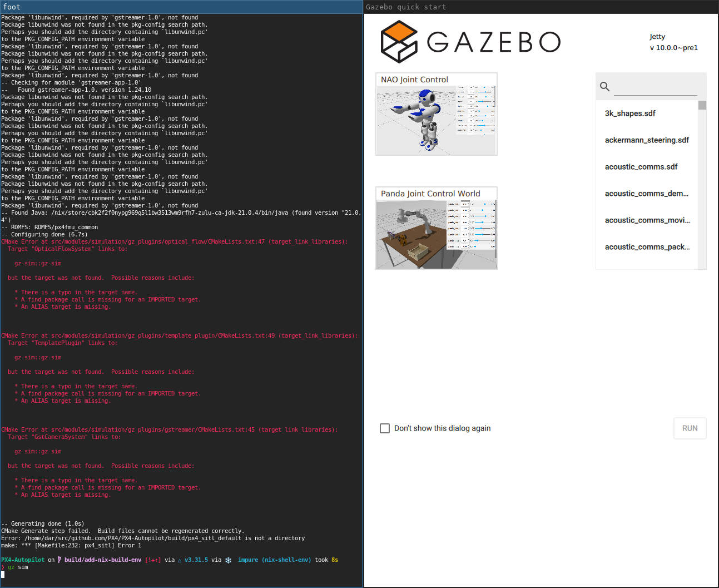Click the RUN button
Viewport: 719px width, 588px height.
(x=690, y=428)
